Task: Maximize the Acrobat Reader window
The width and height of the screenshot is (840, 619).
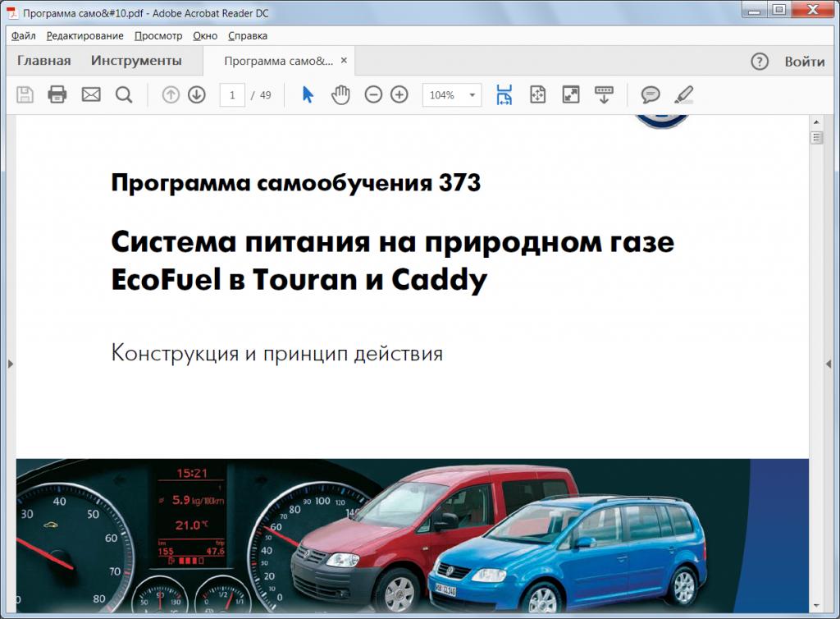Action: (779, 9)
